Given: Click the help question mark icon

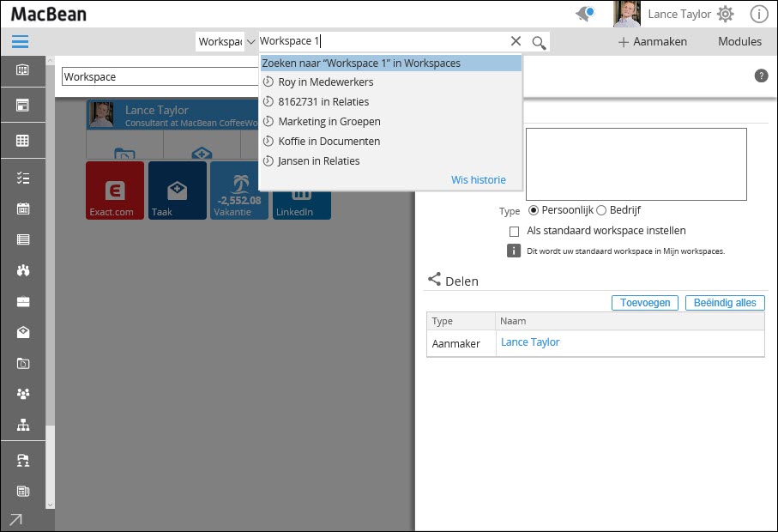Looking at the screenshot, I should [761, 76].
